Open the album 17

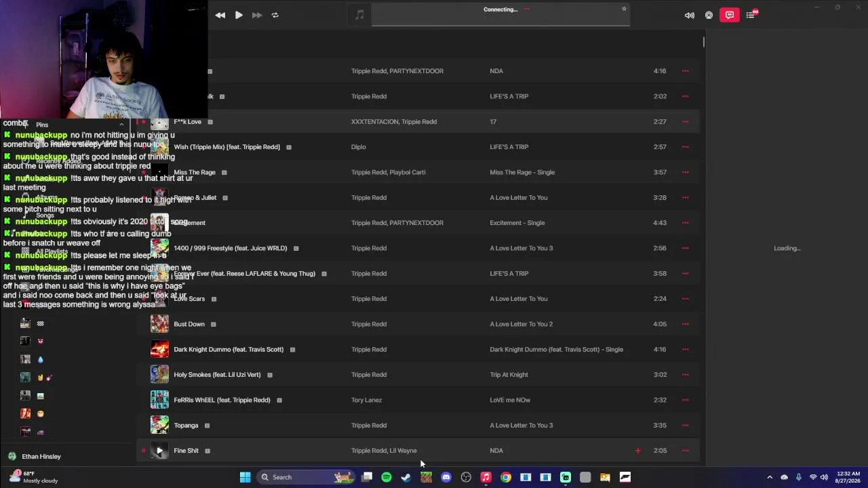493,122
